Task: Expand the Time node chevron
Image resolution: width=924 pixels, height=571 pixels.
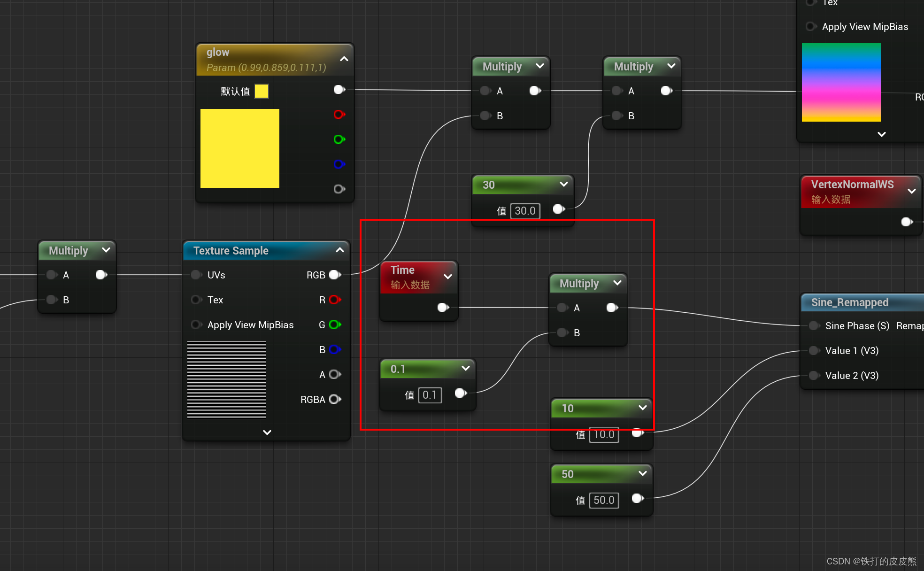Action: (x=448, y=277)
